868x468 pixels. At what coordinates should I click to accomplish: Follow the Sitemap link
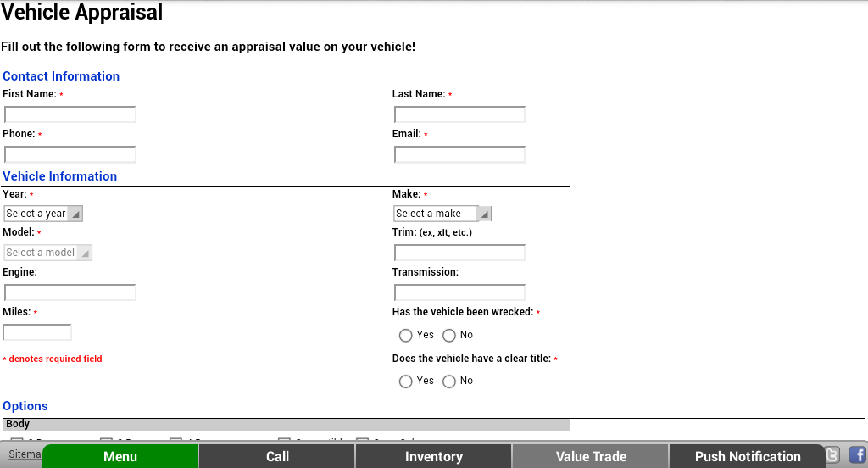coord(25,454)
